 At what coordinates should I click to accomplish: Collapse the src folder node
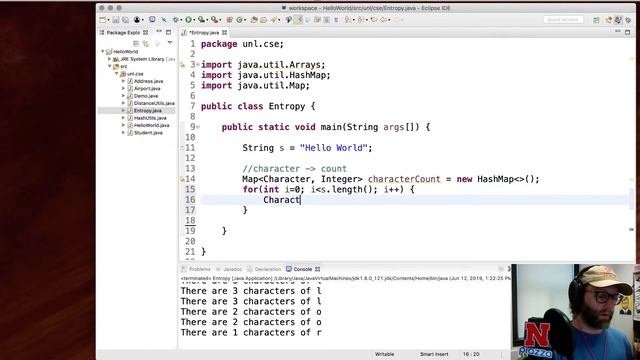[109, 66]
